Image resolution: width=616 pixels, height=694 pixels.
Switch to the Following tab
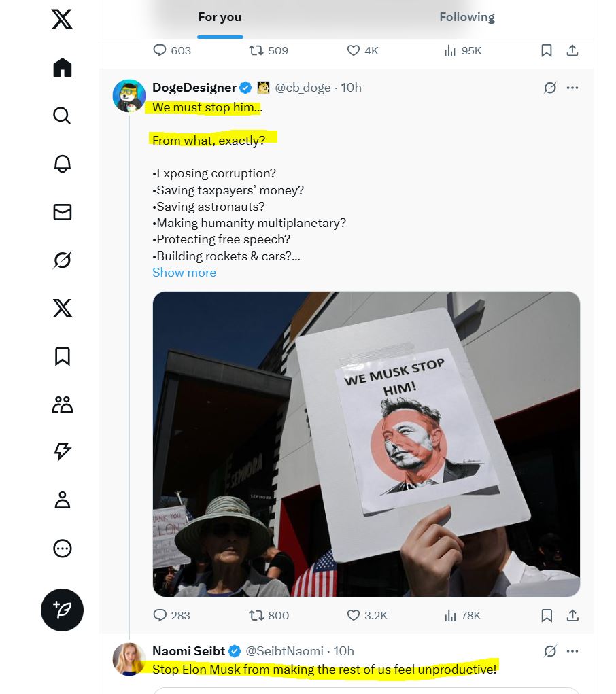(x=467, y=18)
